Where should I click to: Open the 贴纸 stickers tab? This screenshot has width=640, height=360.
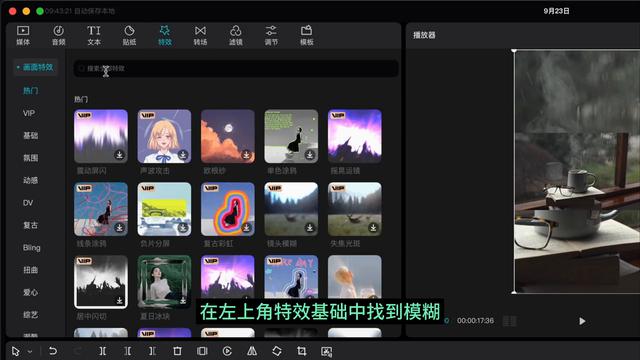[x=129, y=35]
